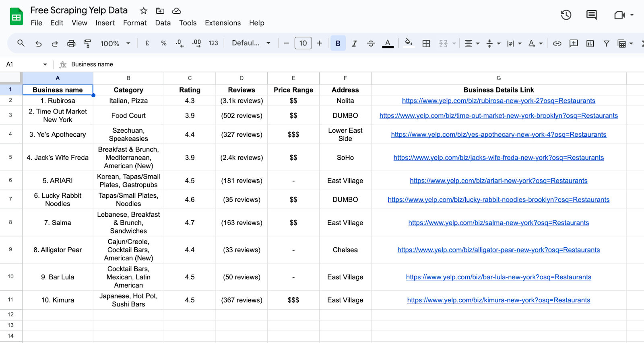Viewport: 644px width, 343px height.
Task: Start a Meet video call
Action: coord(619,15)
